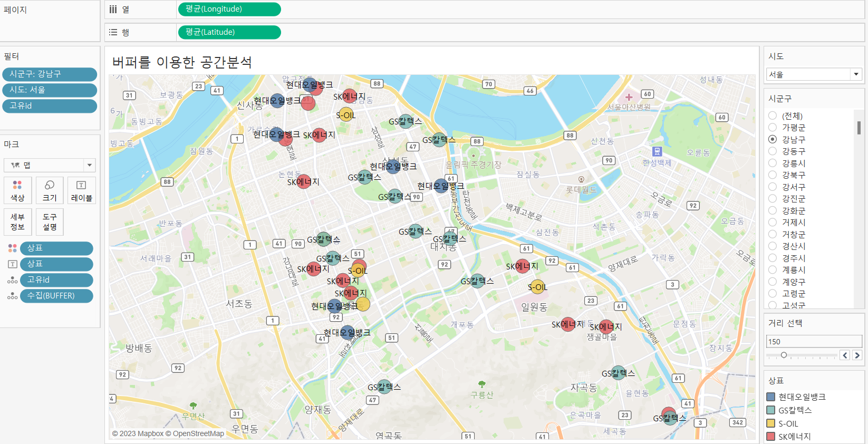Select the 강북구 radio option
The height and width of the screenshot is (444, 868).
click(773, 175)
